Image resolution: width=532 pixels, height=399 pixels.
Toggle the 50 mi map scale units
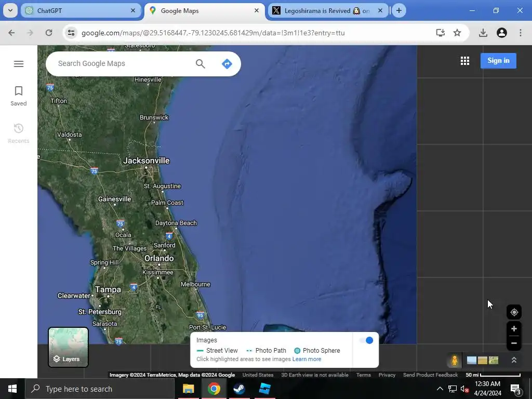(493, 375)
